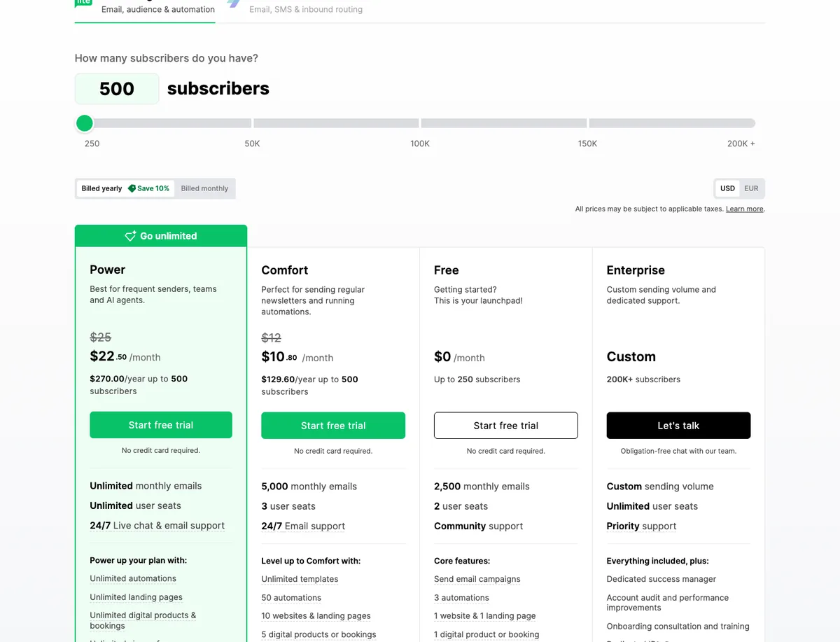Click Onboarding consultation and training
This screenshot has width=840, height=642.
[678, 627]
